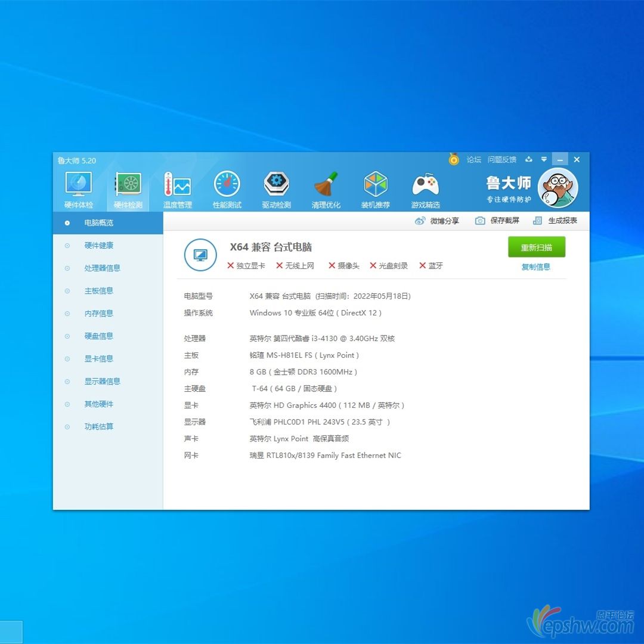Open the 论坛 forum link
644x644 pixels.
[473, 159]
